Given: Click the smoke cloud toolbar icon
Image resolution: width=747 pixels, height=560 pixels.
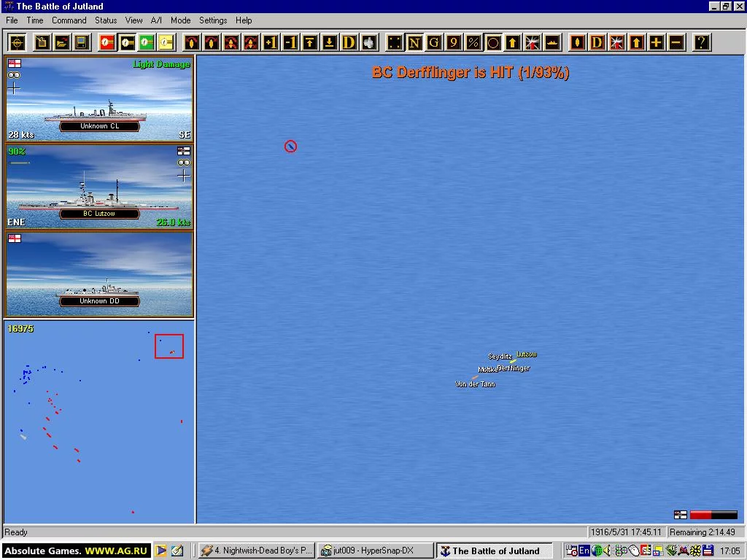Looking at the screenshot, I should [368, 43].
